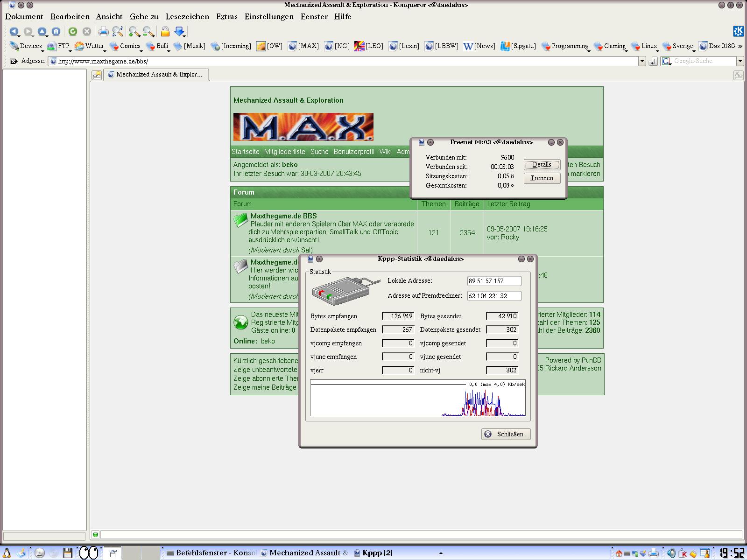Click the Wiki link in the forum navigation

point(386,152)
